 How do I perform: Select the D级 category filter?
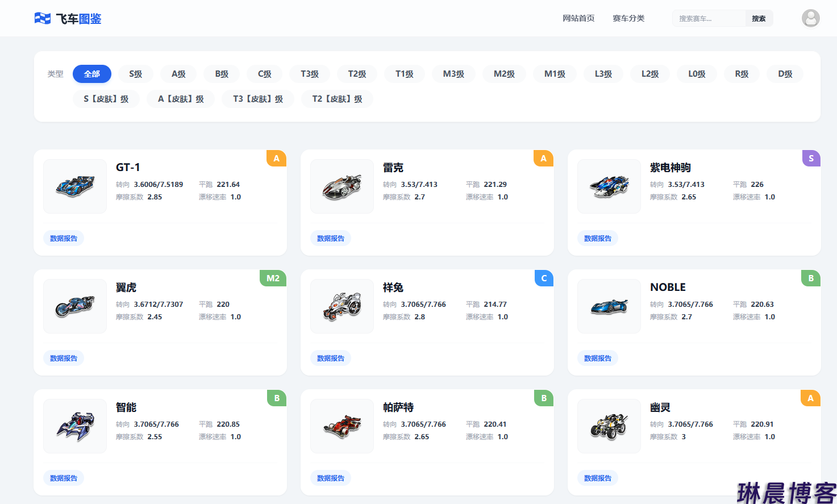pyautogui.click(x=785, y=74)
